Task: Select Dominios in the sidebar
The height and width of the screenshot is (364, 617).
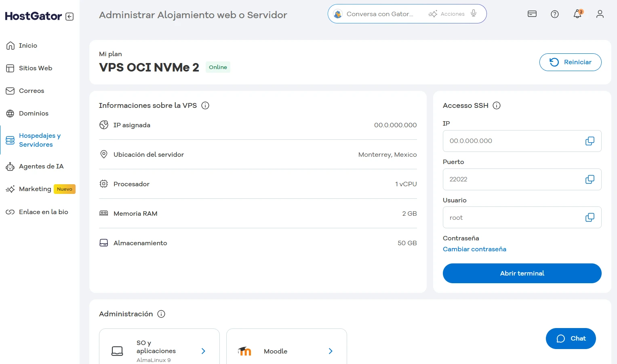Action: coord(34,113)
